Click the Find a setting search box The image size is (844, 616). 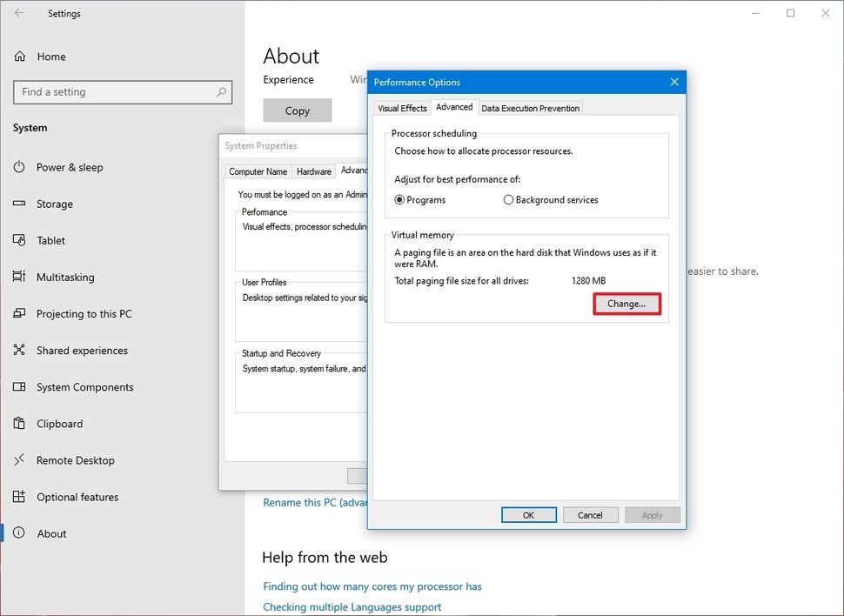point(122,91)
